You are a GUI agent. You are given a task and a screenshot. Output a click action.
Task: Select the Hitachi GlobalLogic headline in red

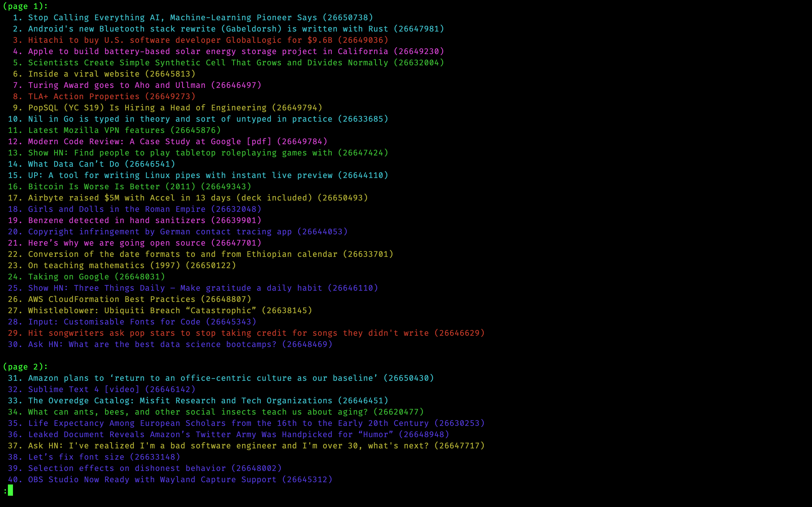coord(180,40)
